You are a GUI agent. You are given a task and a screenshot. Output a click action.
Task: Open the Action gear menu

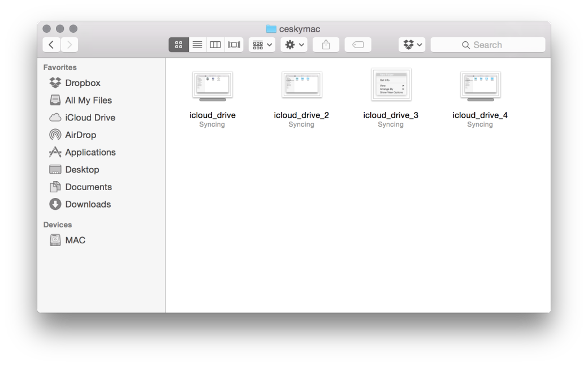coord(294,45)
